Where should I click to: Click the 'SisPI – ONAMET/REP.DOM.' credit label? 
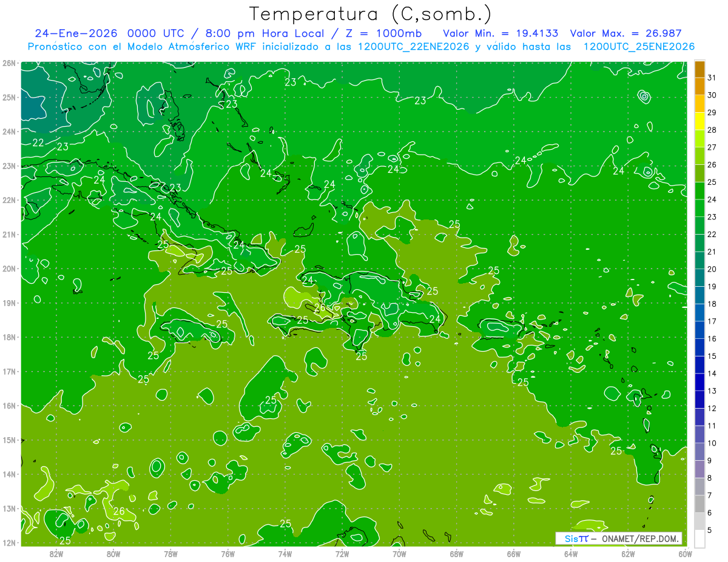619,538
